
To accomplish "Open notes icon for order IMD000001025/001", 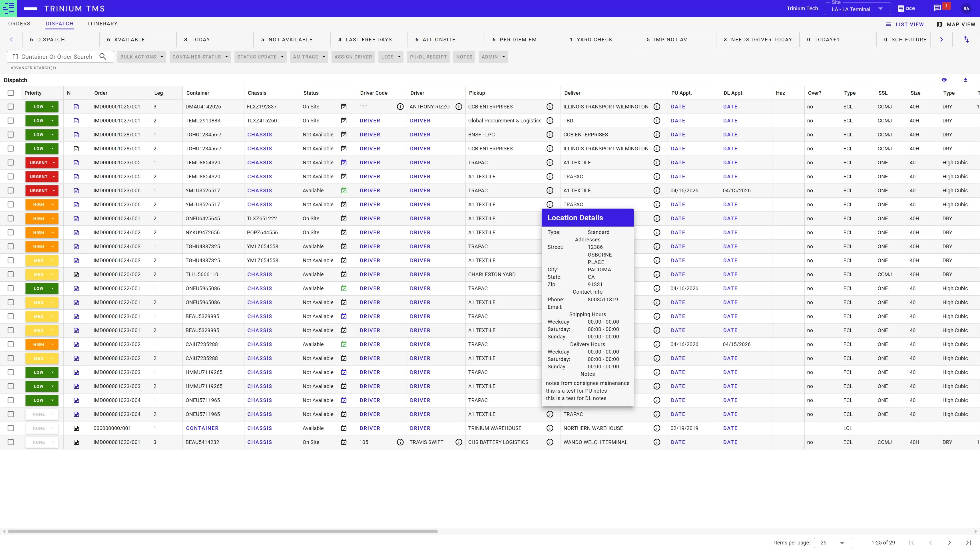I will 77,107.
